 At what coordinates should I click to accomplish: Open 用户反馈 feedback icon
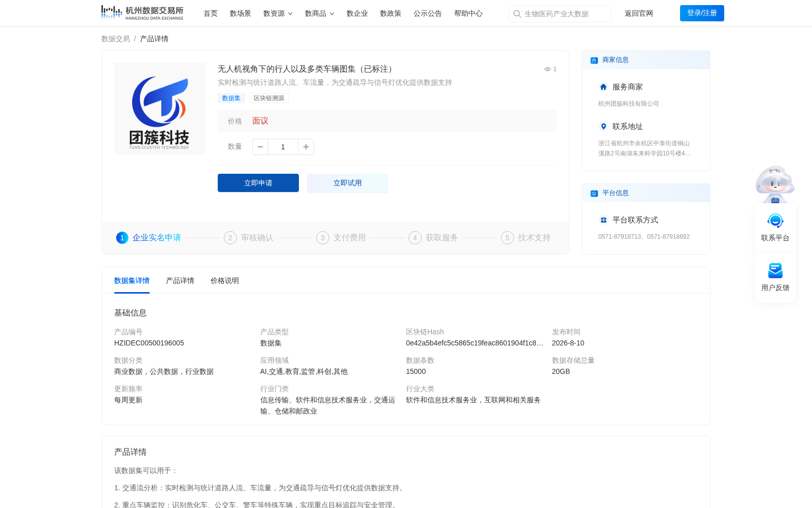[775, 271]
